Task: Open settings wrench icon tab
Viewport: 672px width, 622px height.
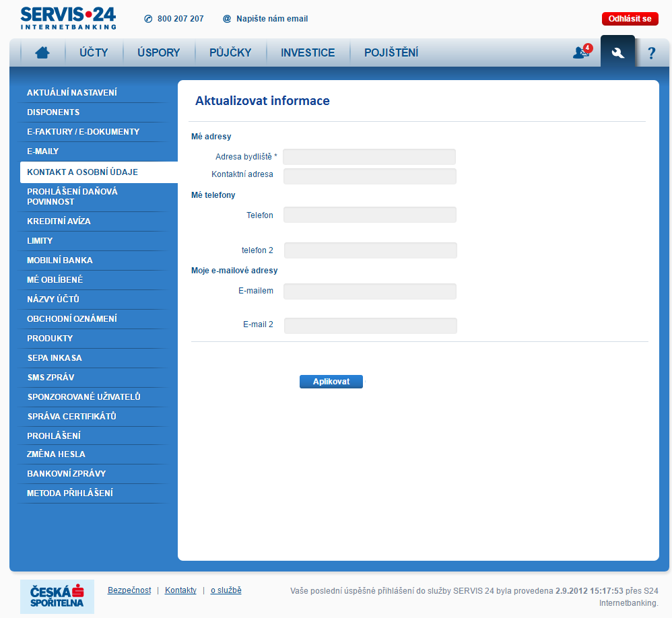Action: (x=617, y=53)
